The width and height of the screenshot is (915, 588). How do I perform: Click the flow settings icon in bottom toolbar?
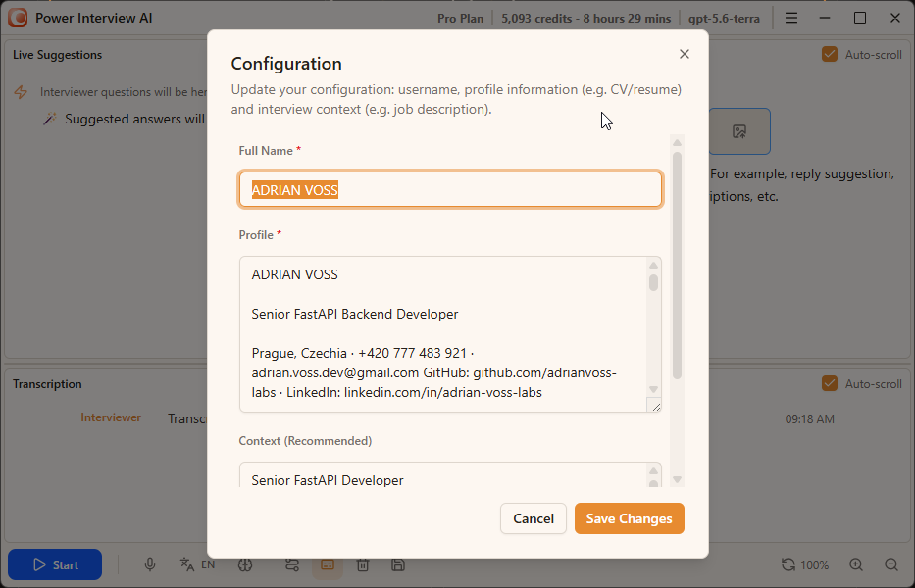pyautogui.click(x=292, y=564)
